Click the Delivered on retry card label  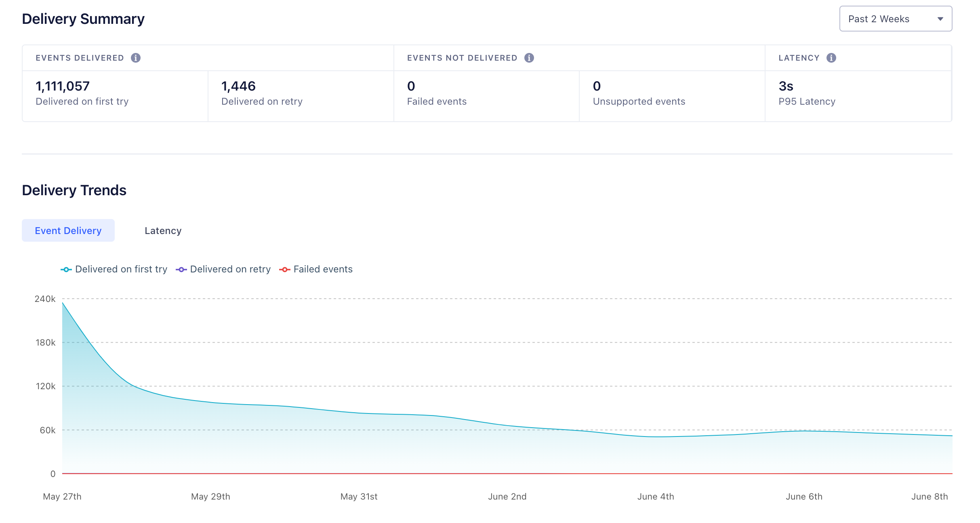point(262,101)
